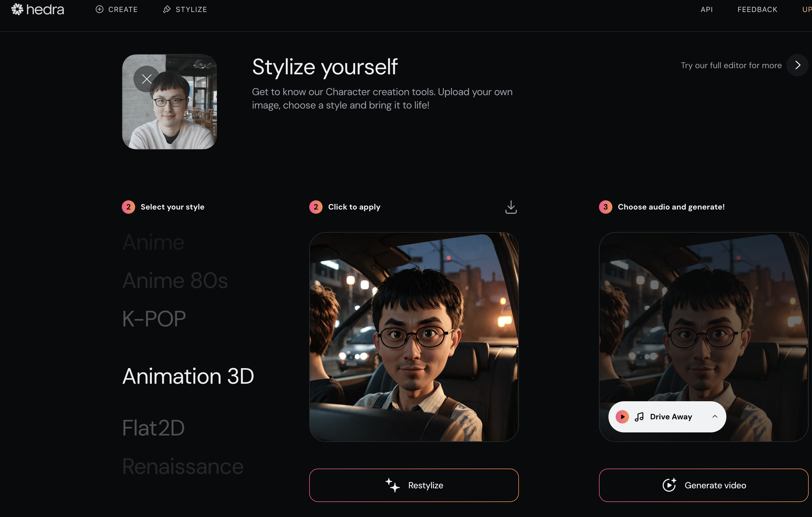Click the music note icon

pyautogui.click(x=639, y=417)
